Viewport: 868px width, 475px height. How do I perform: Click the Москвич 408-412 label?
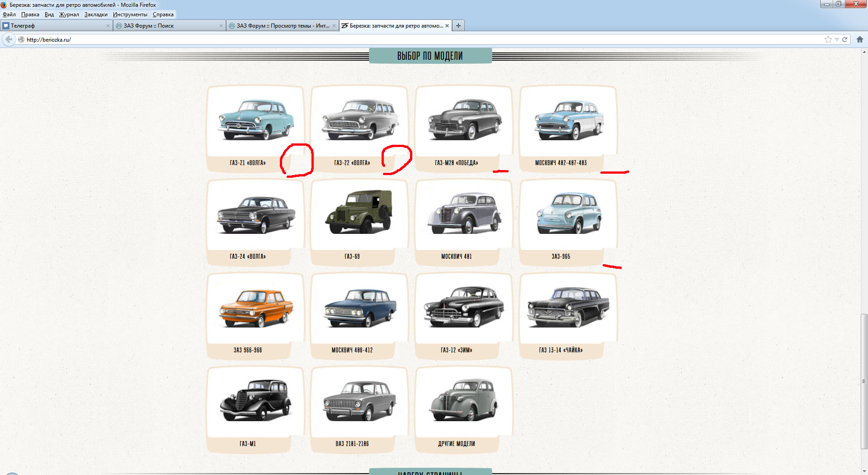tap(352, 350)
